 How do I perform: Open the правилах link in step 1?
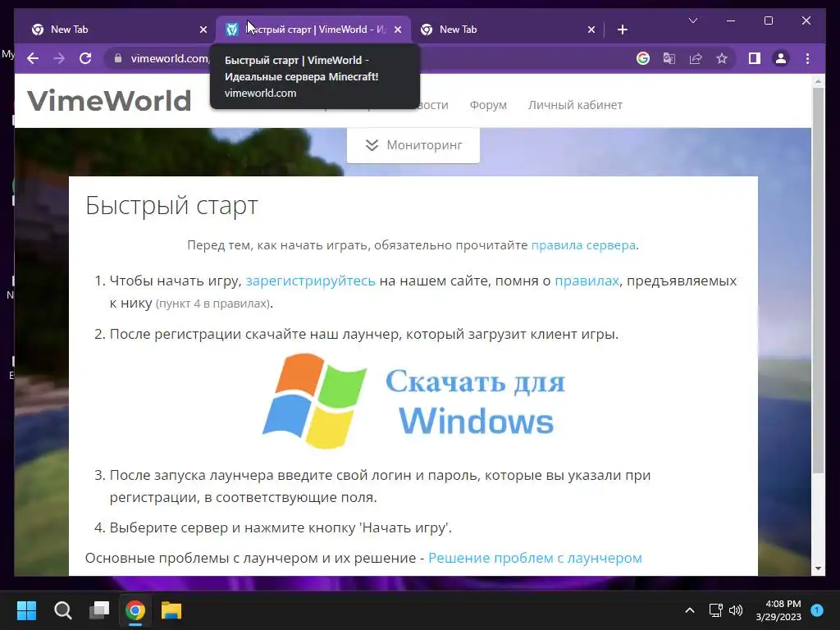click(x=587, y=281)
